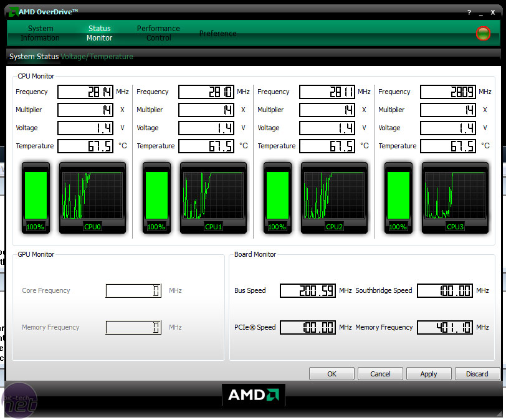Viewport: 506px width, 420px height.
Task: Click the Bus Speed value field
Action: [308, 290]
